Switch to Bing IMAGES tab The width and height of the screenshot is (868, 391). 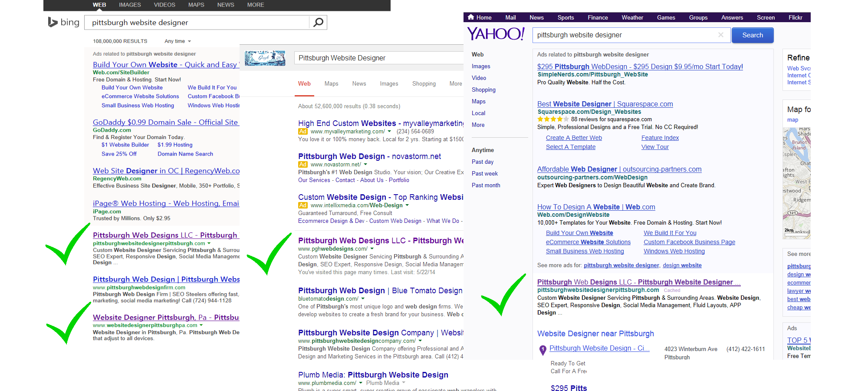point(130,5)
